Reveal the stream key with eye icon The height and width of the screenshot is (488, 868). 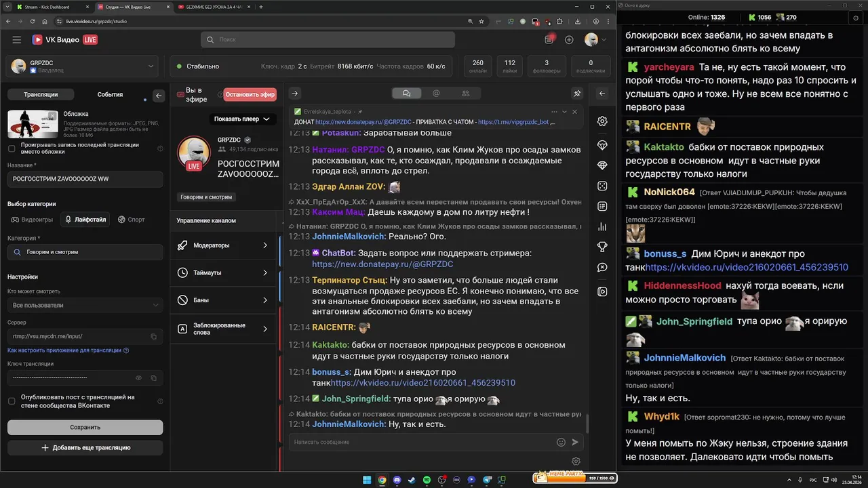coord(138,378)
